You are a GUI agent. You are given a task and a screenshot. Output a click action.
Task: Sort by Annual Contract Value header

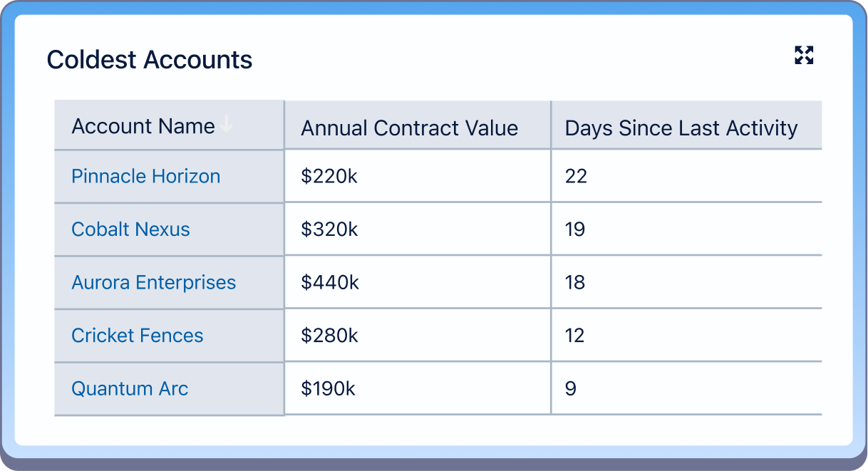click(x=409, y=128)
